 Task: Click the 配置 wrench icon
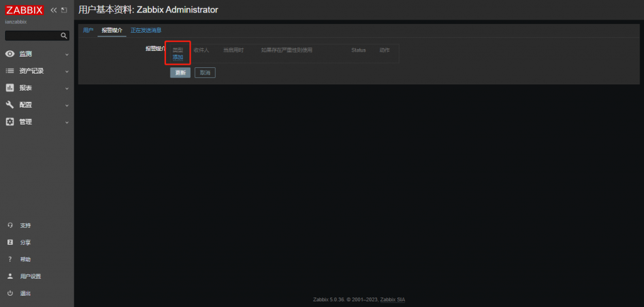coord(10,105)
